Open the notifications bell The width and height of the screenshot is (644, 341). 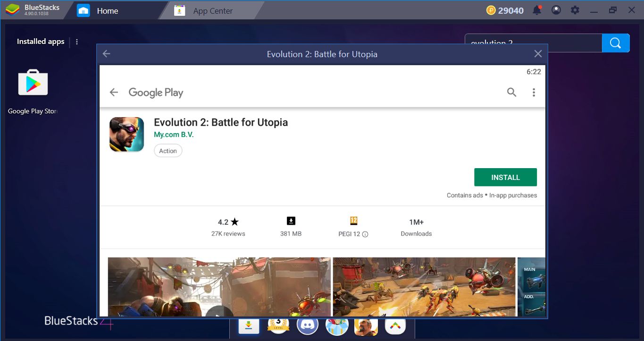537,10
